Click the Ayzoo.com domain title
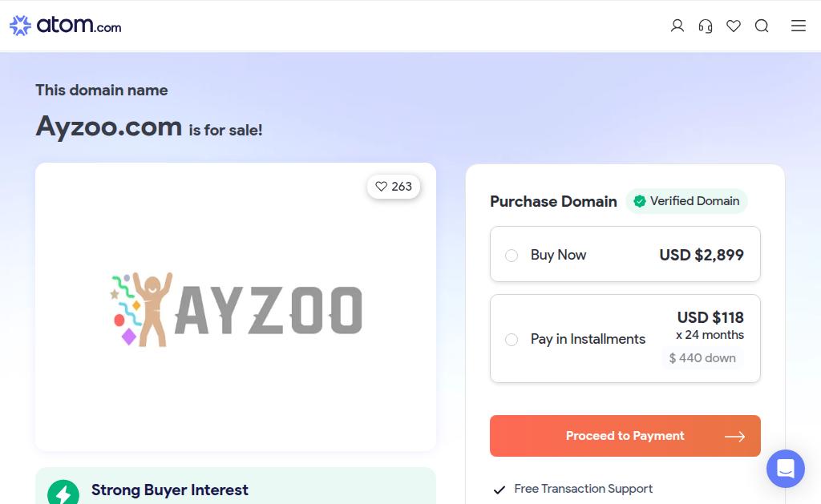This screenshot has width=821, height=504. point(109,127)
